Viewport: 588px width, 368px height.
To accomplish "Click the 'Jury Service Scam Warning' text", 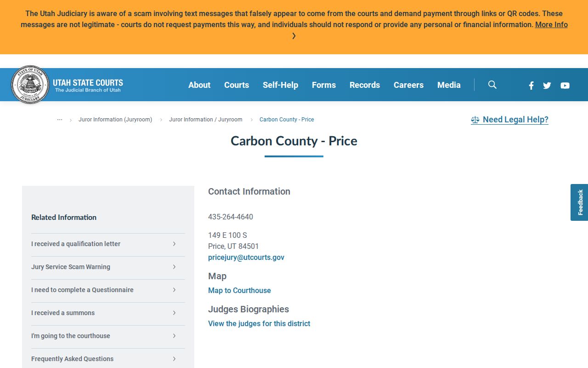I will (71, 267).
